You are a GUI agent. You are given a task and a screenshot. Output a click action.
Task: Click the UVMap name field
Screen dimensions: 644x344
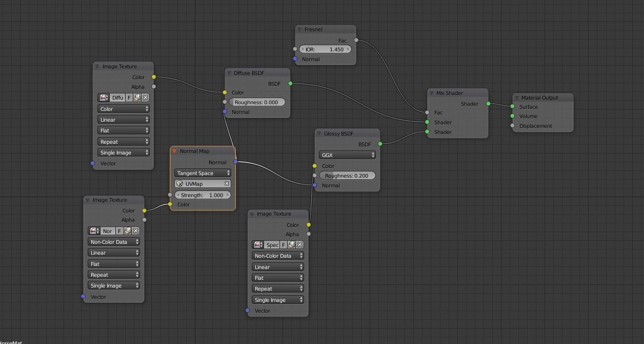pos(203,184)
